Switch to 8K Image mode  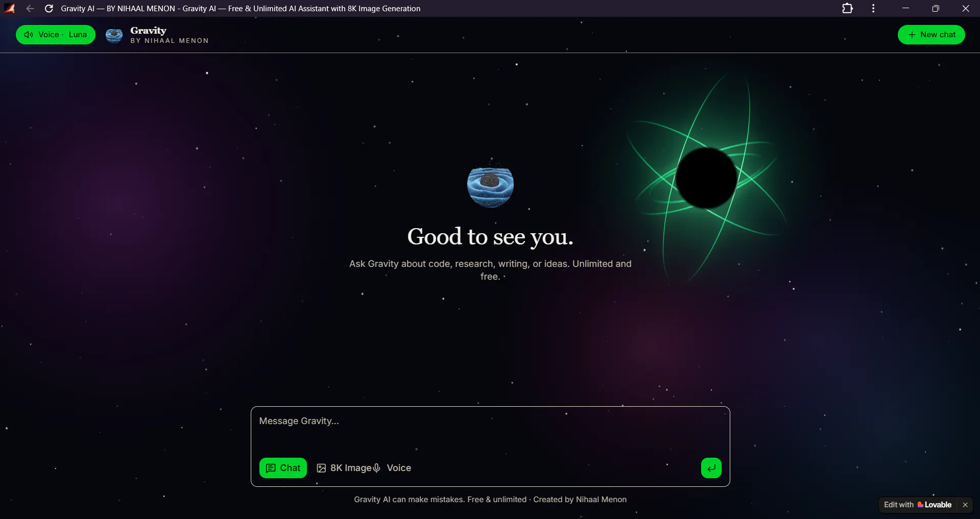pyautogui.click(x=344, y=468)
